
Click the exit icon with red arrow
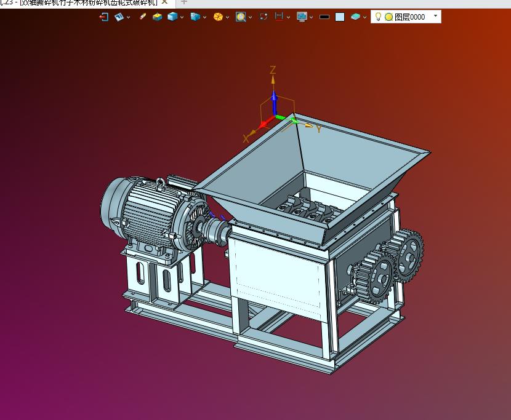coord(103,17)
